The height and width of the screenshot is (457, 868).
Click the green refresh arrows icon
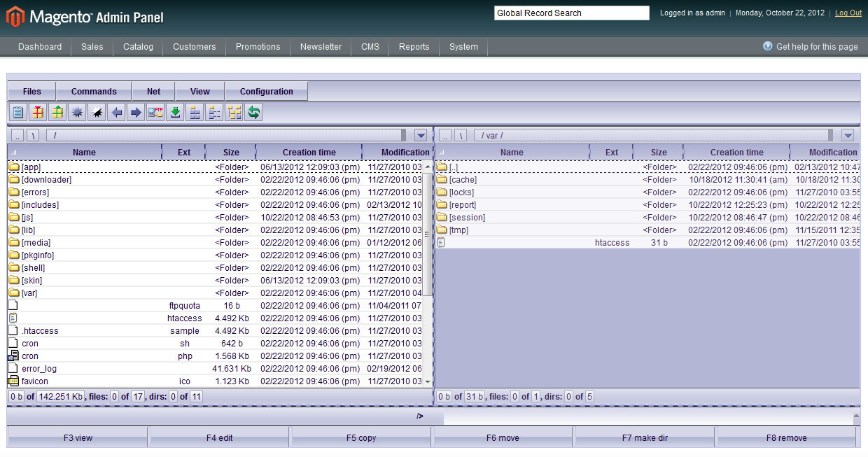point(253,113)
